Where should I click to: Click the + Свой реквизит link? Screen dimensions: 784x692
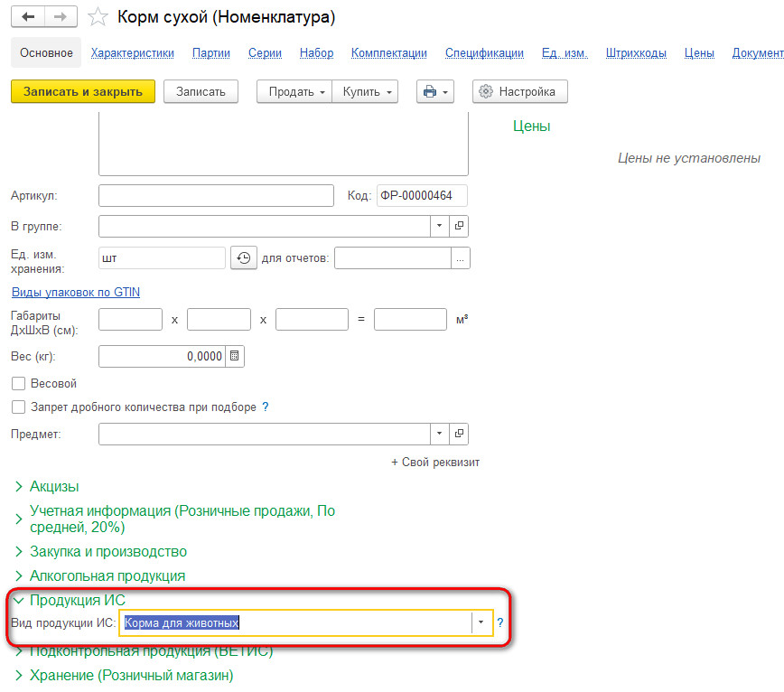pyautogui.click(x=435, y=462)
